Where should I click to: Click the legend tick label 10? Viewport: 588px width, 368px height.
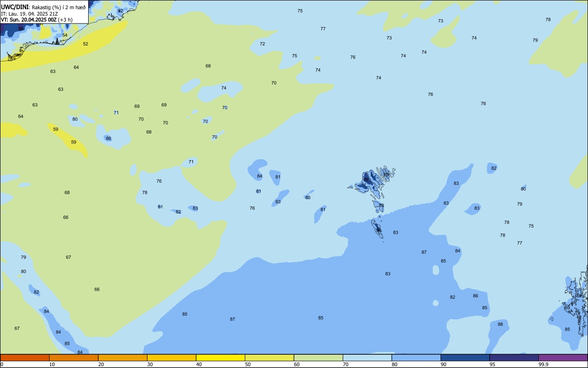point(52,364)
